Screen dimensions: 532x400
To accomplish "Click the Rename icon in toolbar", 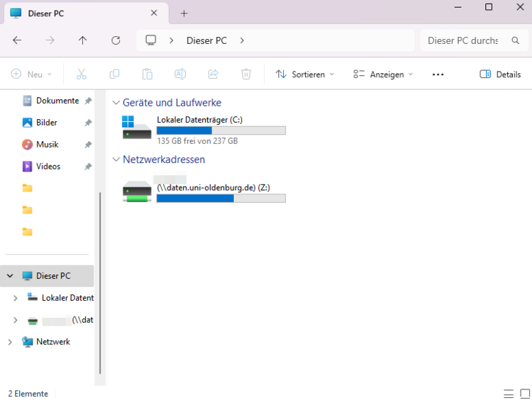I will pyautogui.click(x=180, y=74).
